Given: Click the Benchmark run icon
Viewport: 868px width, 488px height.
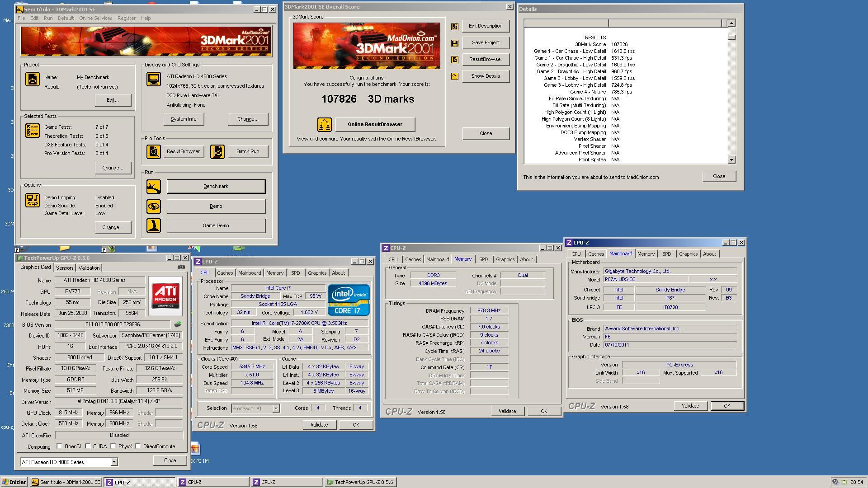Looking at the screenshot, I should (154, 187).
